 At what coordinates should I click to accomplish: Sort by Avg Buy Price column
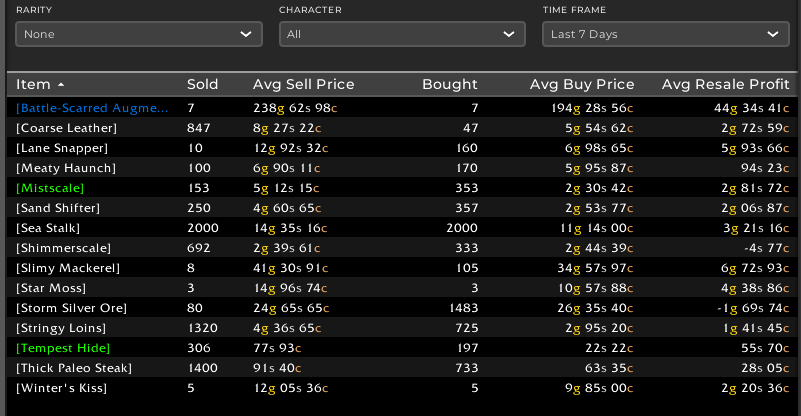(x=582, y=85)
